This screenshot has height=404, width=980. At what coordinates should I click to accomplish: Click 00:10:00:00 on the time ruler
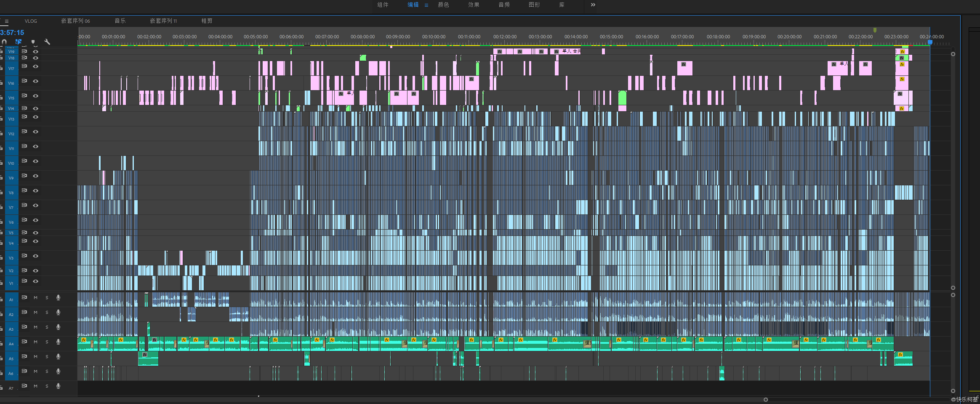coord(434,37)
